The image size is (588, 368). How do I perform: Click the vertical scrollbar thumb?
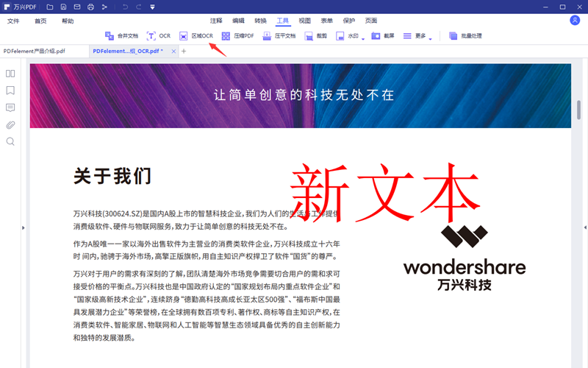pyautogui.click(x=578, y=109)
